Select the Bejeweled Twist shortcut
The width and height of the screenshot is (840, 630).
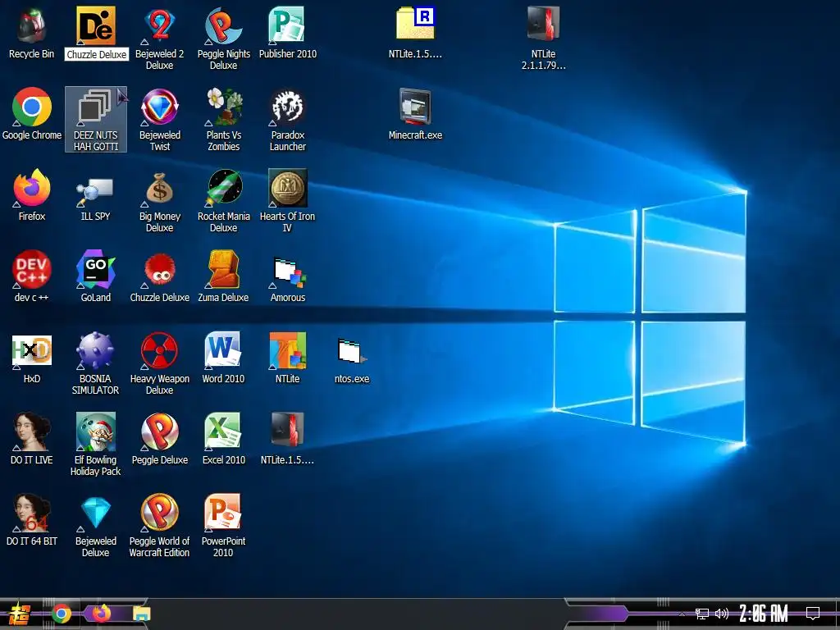tap(160, 119)
